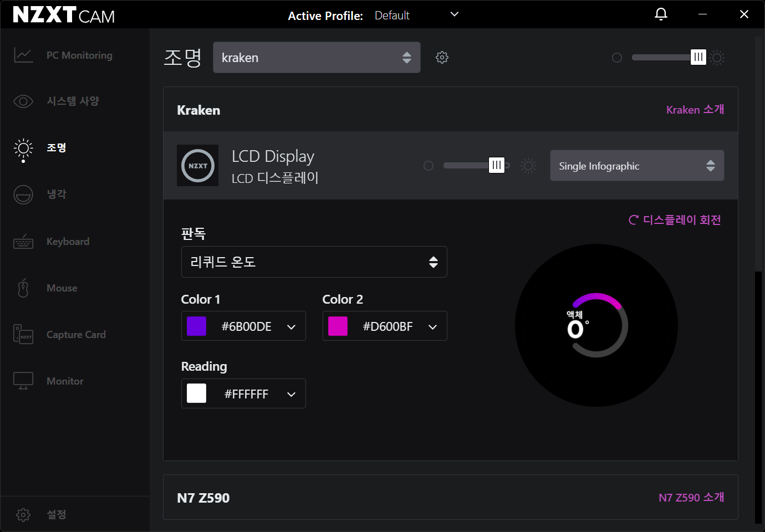Open the Active Profile Default dropdown
765x532 pixels.
[417, 15]
